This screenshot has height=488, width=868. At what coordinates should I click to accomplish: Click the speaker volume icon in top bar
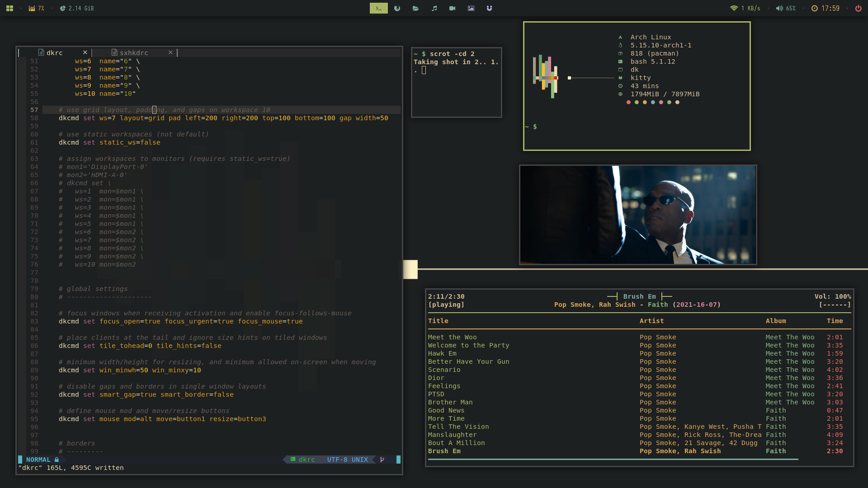pyautogui.click(x=779, y=8)
